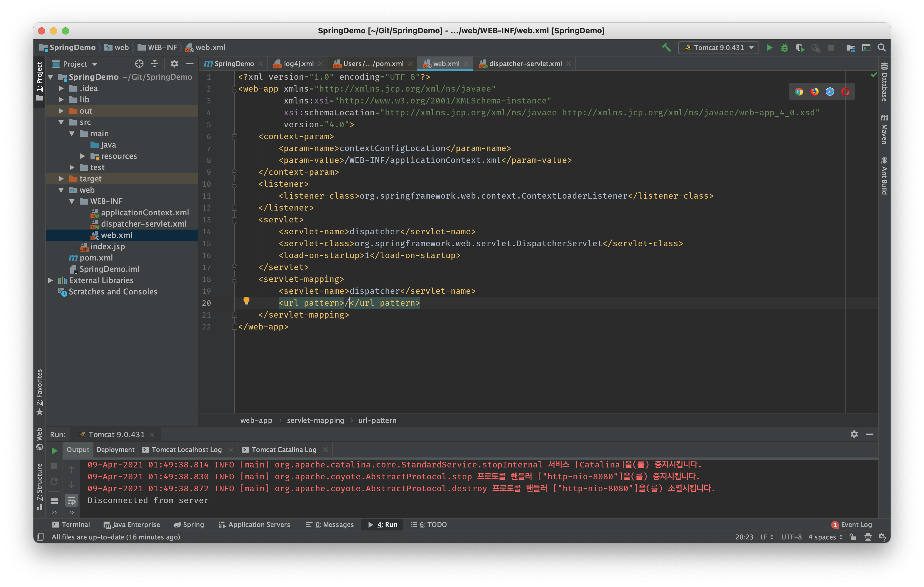Click the green Run button in toolbar

coord(769,48)
